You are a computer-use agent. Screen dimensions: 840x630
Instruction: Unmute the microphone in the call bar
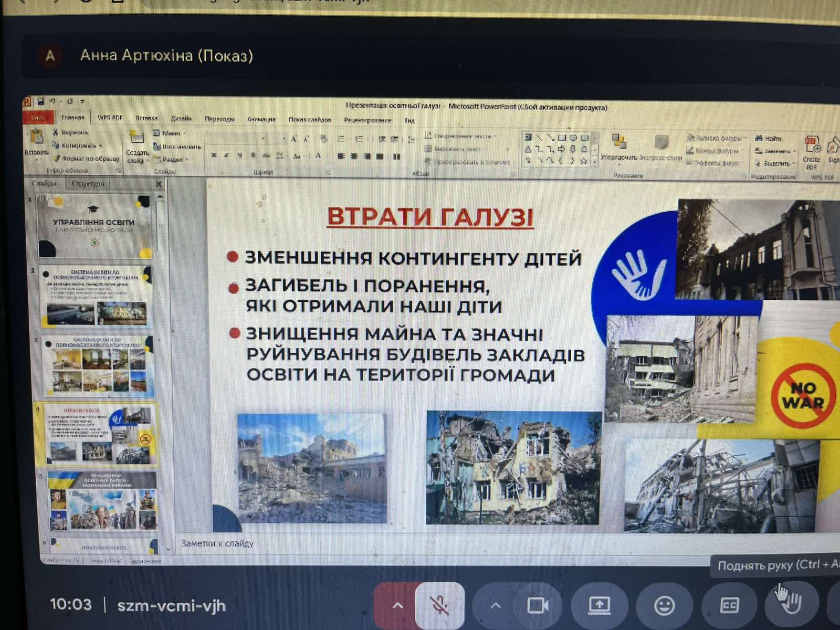440,605
